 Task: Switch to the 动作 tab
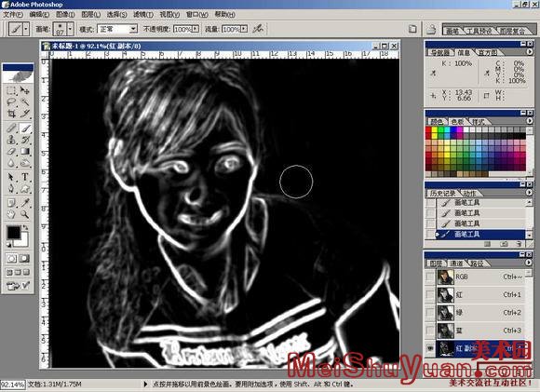[x=469, y=194]
